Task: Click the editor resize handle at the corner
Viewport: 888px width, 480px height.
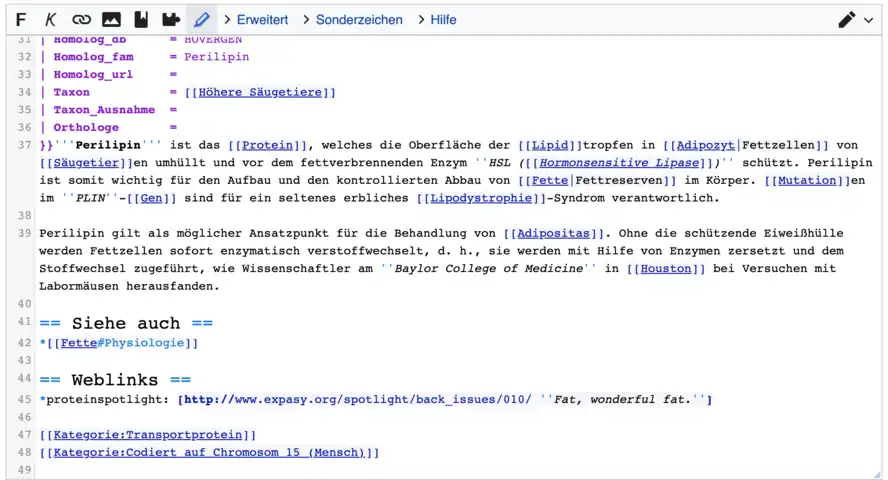Action: [x=877, y=475]
